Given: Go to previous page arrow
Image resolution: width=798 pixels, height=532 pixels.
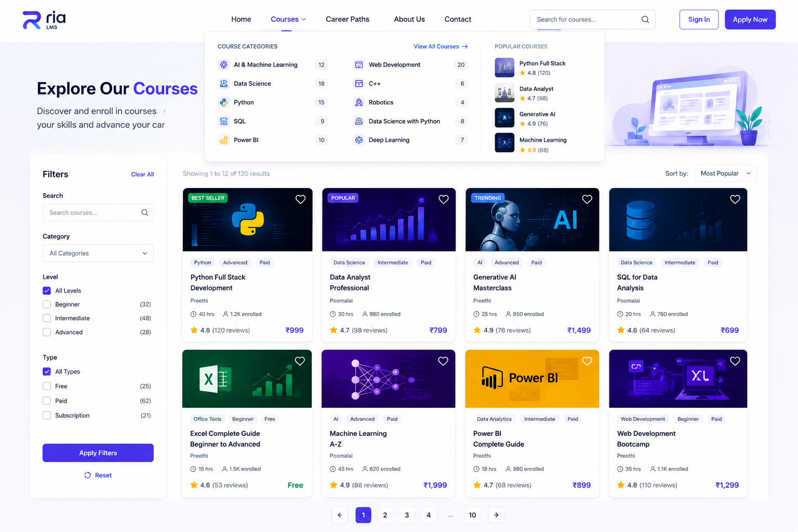Looking at the screenshot, I should click(340, 515).
